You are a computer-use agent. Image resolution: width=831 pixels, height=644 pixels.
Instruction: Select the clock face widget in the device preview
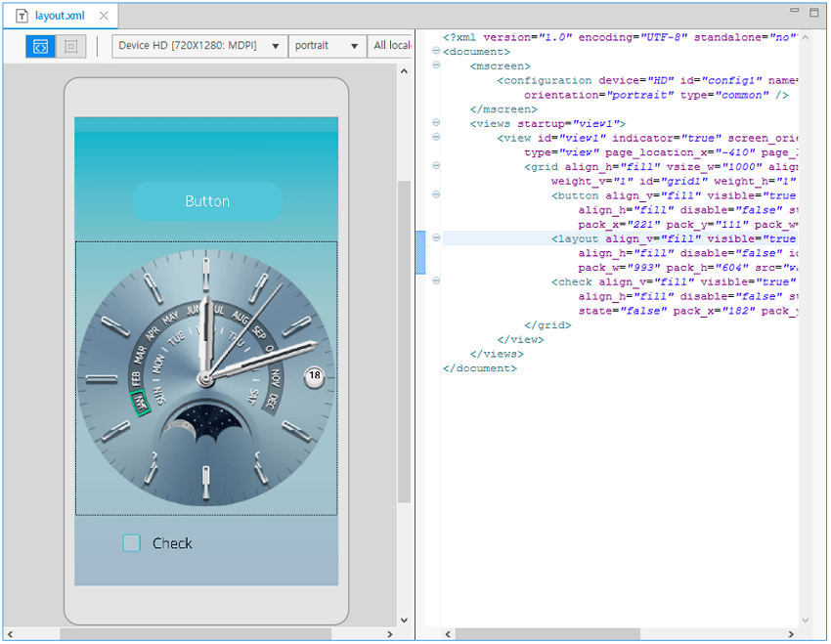[x=206, y=376]
